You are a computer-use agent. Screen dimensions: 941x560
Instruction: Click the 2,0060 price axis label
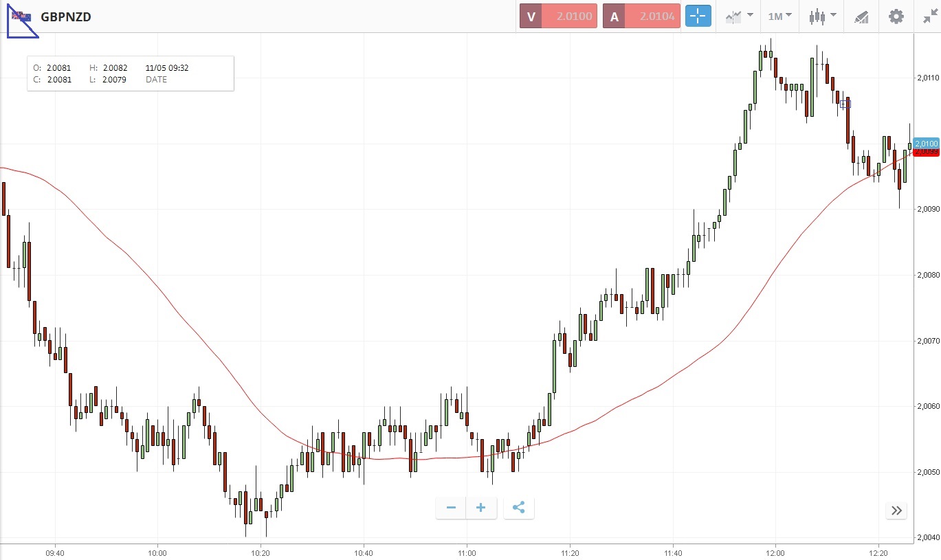pos(928,406)
